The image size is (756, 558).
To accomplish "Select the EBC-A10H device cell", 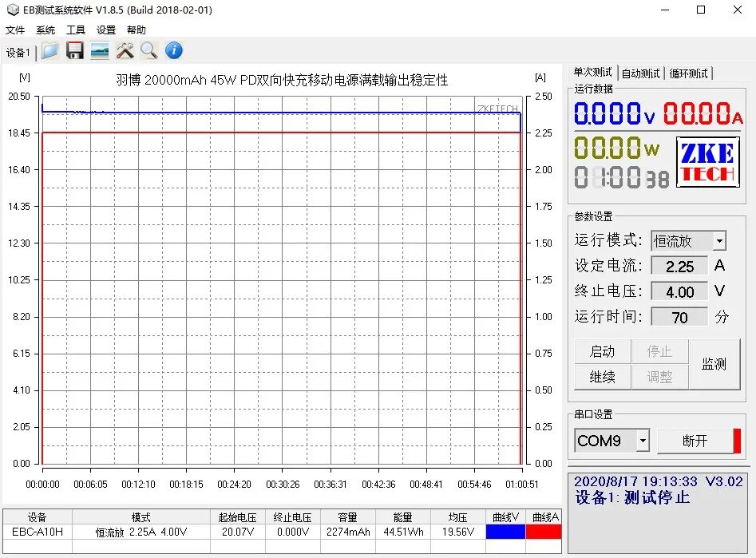I will coord(38,532).
